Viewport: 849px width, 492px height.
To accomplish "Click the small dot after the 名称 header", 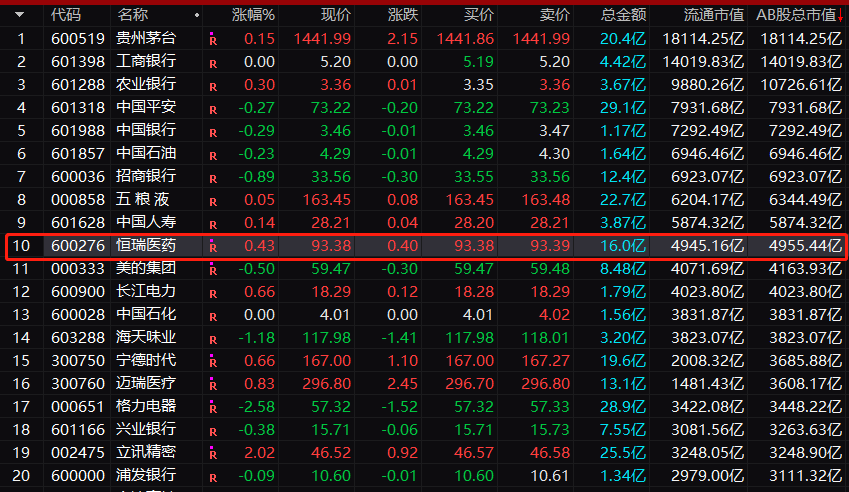I will click(196, 16).
